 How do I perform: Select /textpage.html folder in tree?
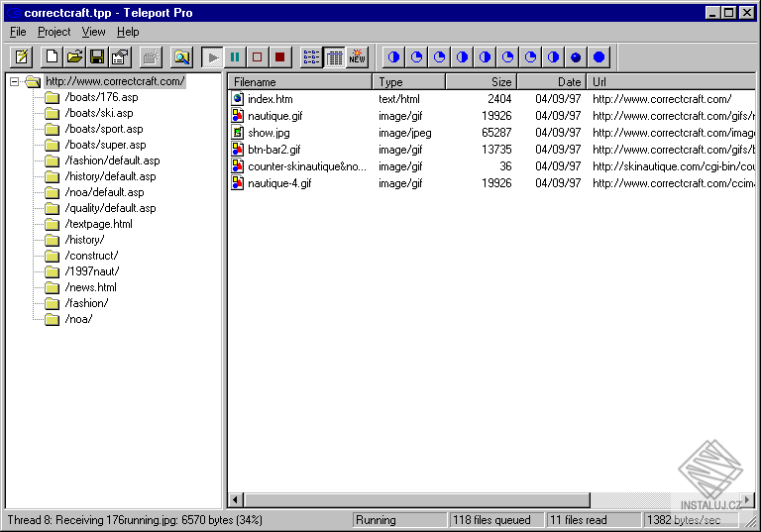tap(98, 224)
